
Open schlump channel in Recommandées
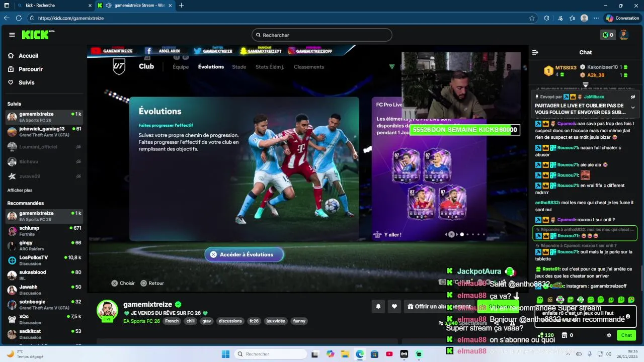(x=44, y=231)
